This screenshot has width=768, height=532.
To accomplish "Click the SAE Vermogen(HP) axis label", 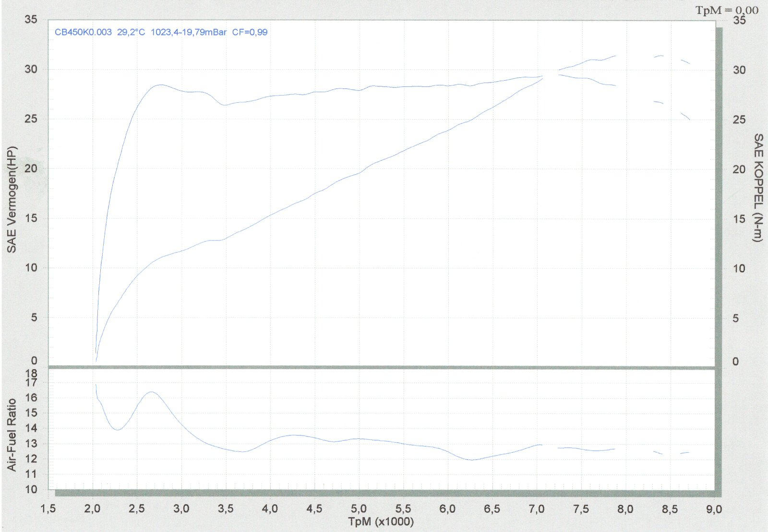I will point(12,199).
